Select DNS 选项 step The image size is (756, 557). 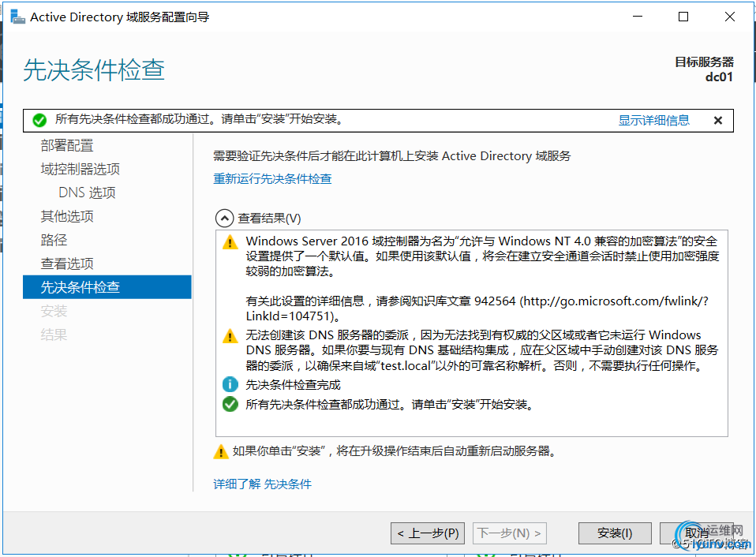click(87, 193)
